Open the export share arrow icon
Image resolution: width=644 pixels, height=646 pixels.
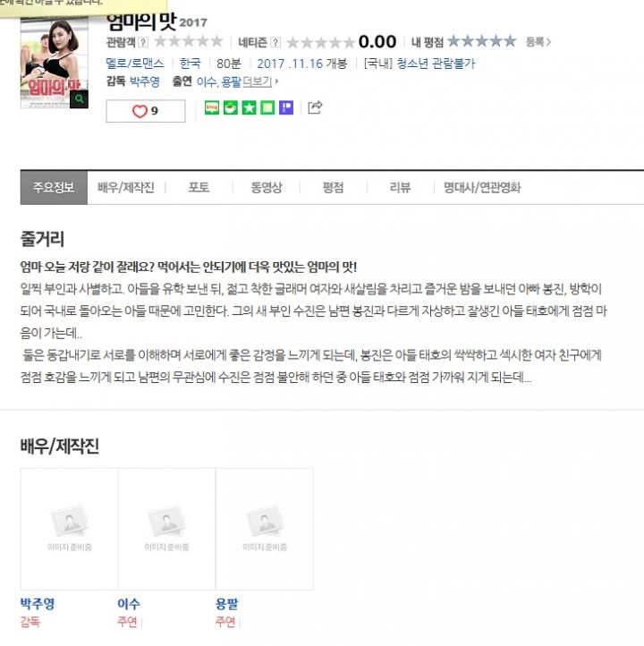click(x=315, y=107)
